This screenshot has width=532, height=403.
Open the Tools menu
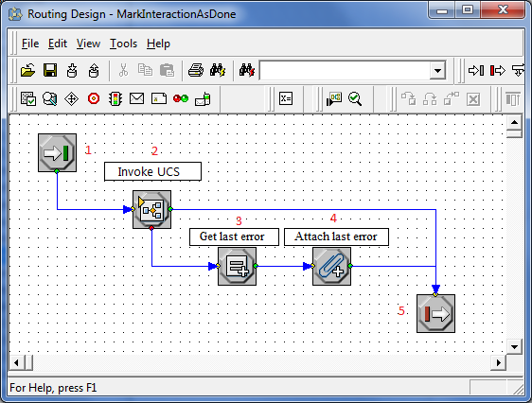(123, 44)
